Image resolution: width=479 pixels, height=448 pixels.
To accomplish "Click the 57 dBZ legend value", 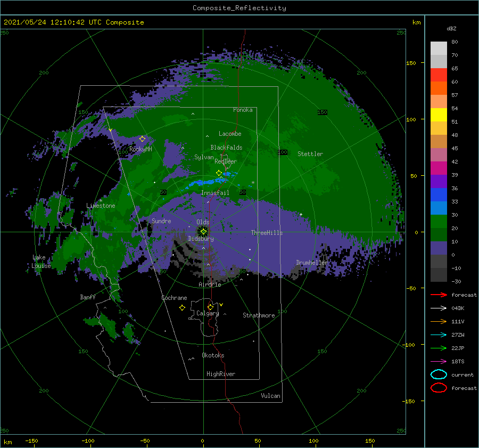I will point(455,95).
